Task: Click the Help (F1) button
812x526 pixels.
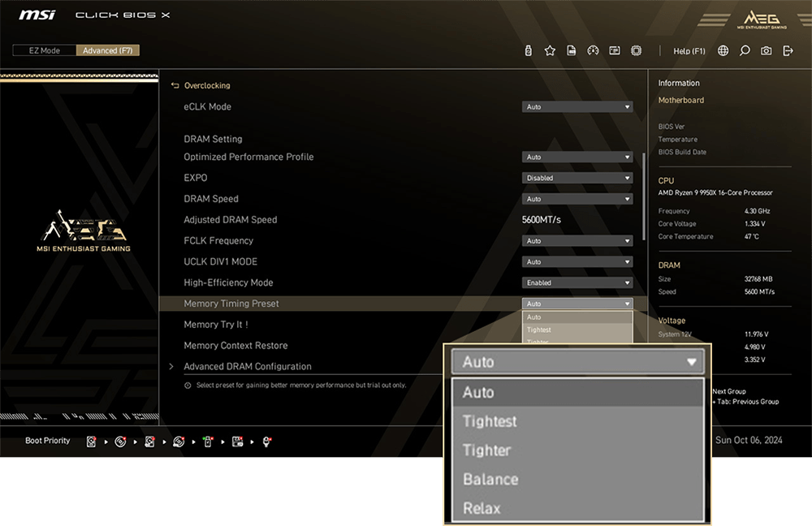Action: point(689,50)
